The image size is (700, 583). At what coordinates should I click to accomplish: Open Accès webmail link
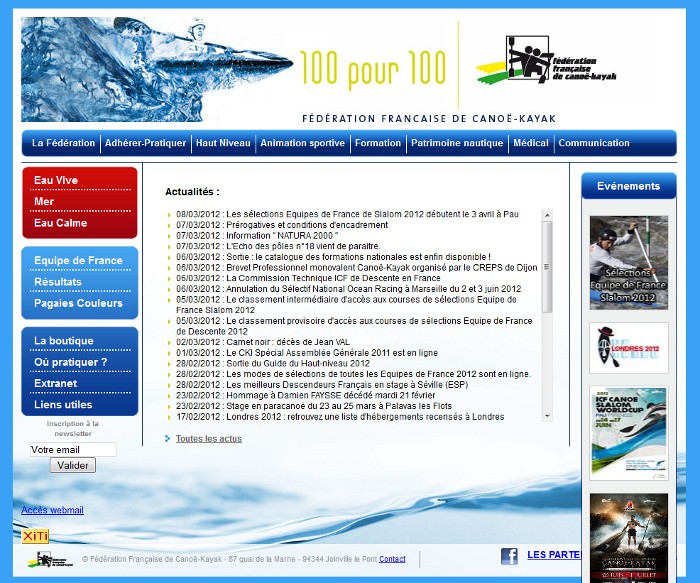coord(52,510)
